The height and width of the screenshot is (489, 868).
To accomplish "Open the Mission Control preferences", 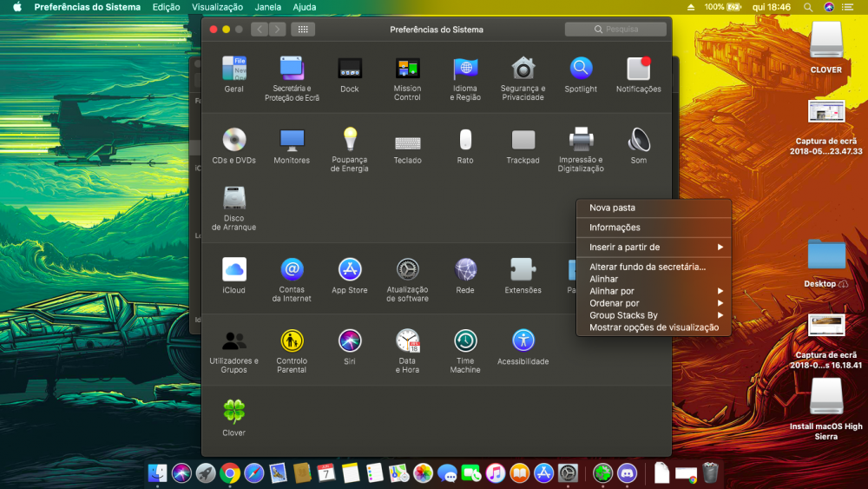I will point(407,78).
